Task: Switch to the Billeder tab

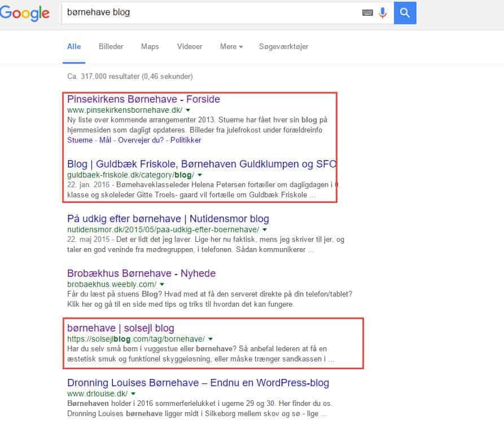Action: click(x=111, y=47)
